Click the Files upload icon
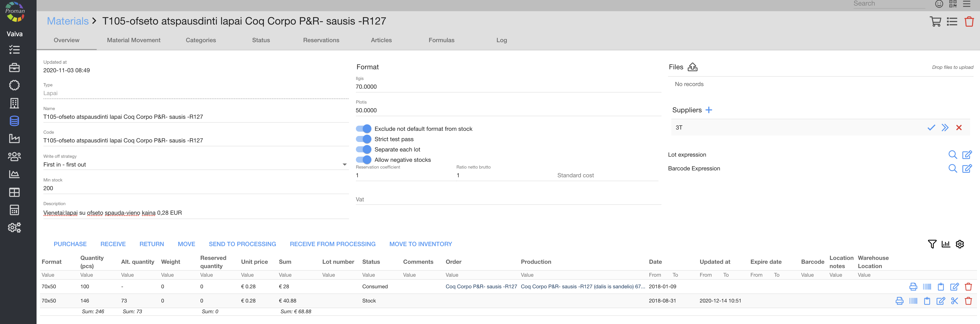The height and width of the screenshot is (324, 980). tap(692, 67)
